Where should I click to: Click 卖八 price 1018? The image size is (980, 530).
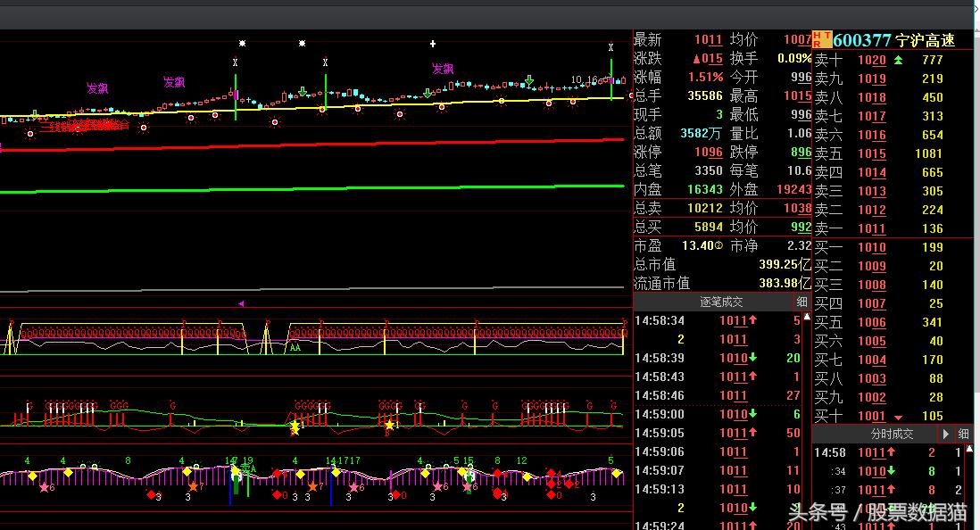[872, 97]
